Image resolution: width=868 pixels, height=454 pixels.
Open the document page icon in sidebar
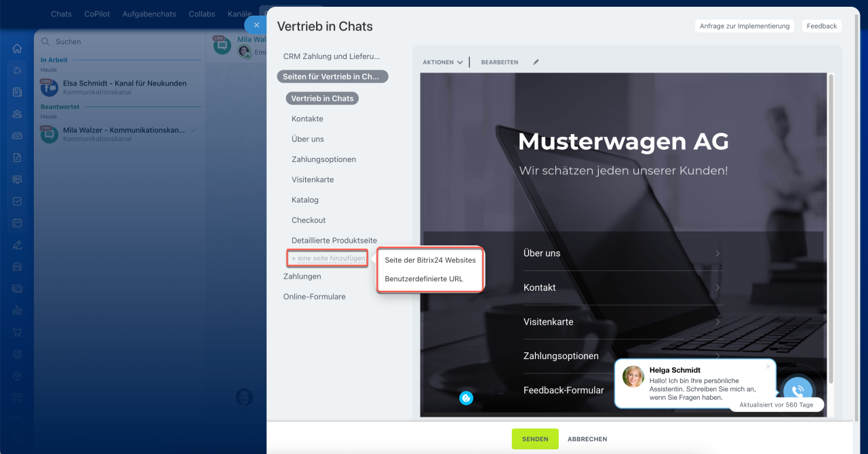tap(17, 158)
